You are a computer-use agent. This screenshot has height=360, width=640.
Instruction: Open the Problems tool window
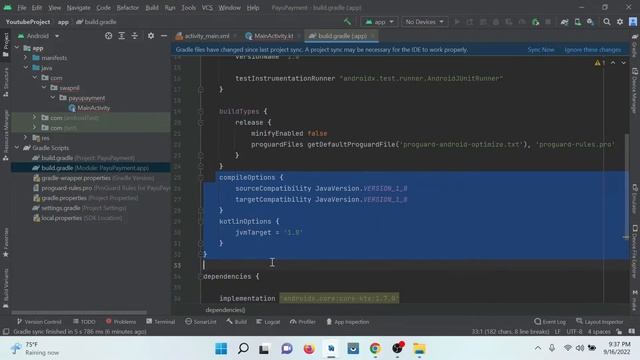click(121, 322)
